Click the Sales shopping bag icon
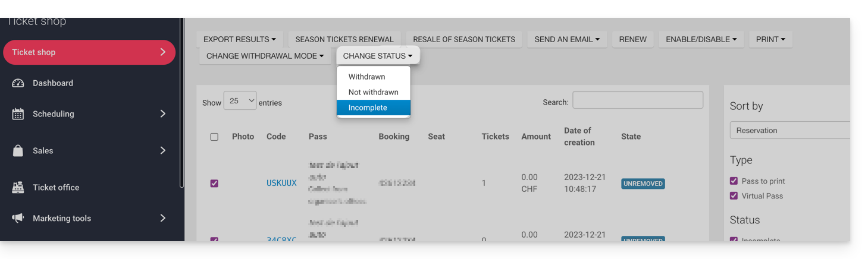 point(18,151)
